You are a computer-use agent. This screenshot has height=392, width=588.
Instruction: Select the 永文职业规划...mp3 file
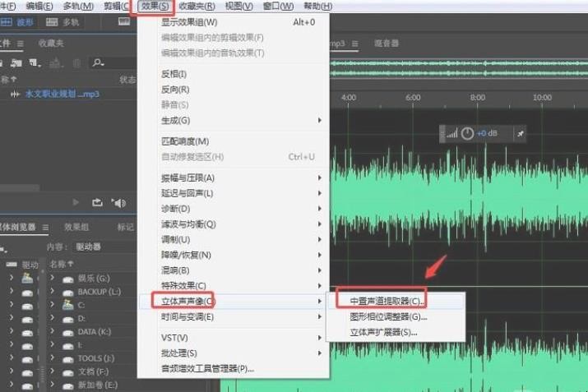coord(63,94)
